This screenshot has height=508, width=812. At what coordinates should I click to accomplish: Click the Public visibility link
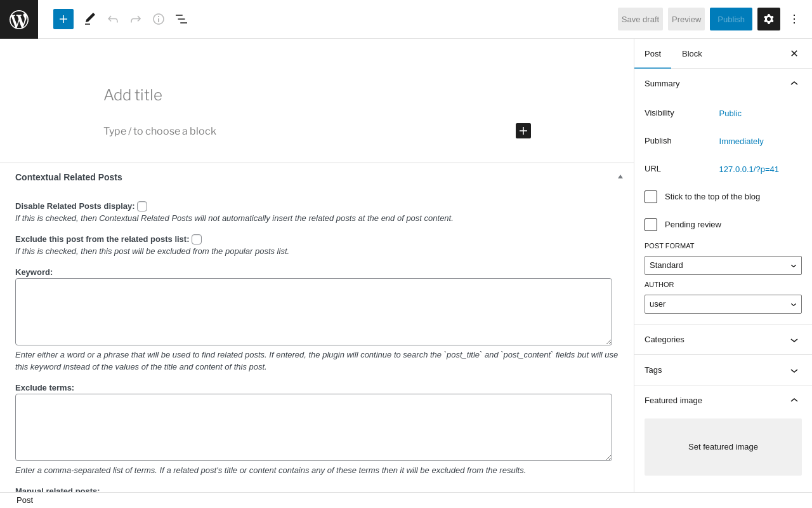point(730,114)
